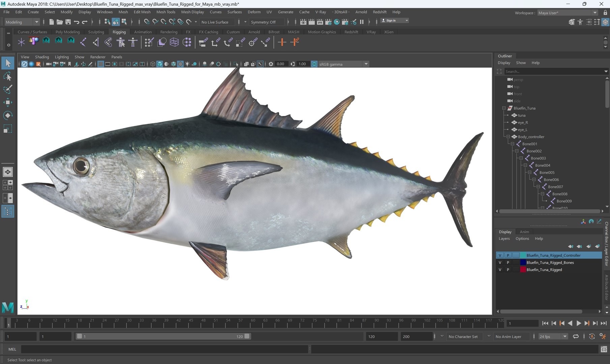Activate the Move tool in toolbox
The width and height of the screenshot is (610, 364).
(x=8, y=102)
